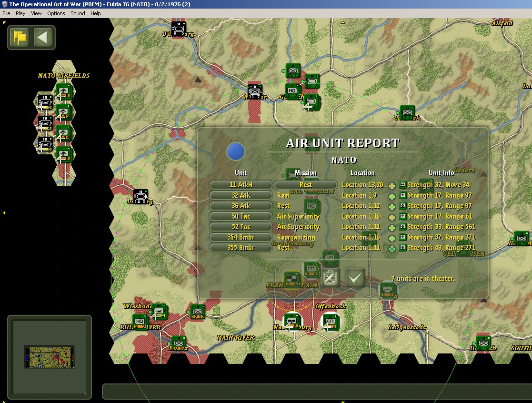Click 'Air Superiority' mission for 50 Tac

coord(298,216)
